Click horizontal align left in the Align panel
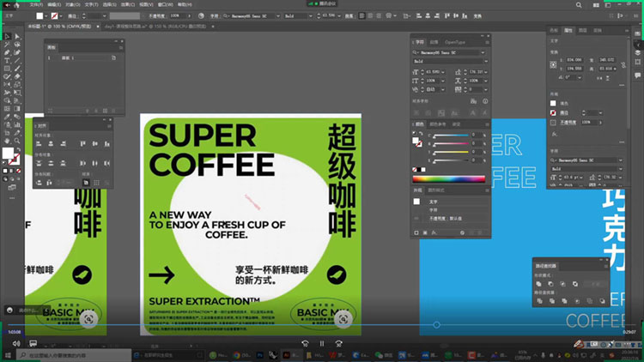The image size is (644, 362). 40,143
